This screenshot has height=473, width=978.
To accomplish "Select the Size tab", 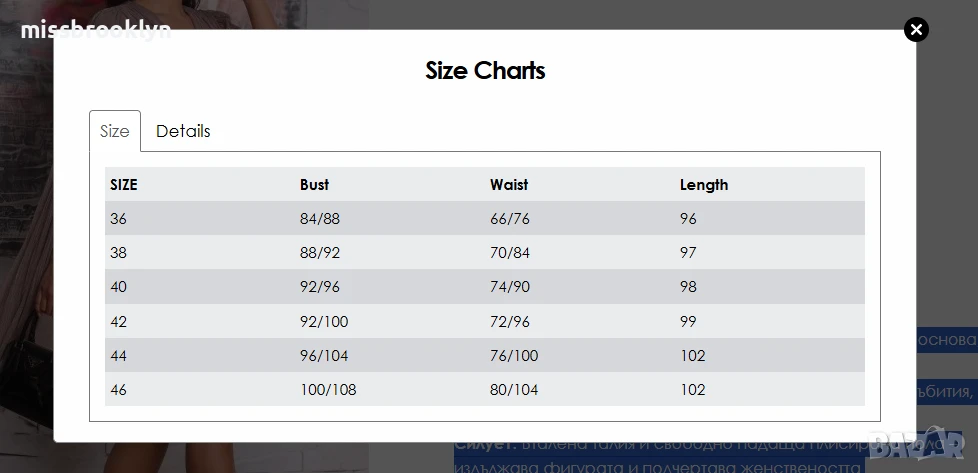I will (x=115, y=131).
